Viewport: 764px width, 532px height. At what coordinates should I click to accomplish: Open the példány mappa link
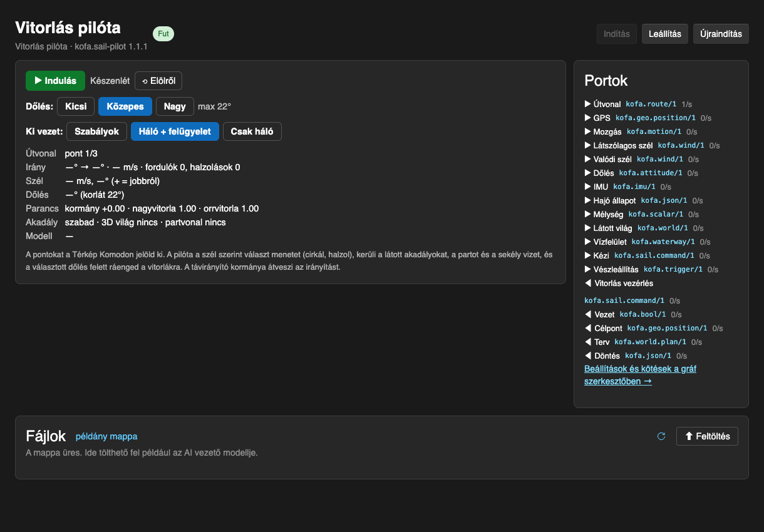(106, 436)
